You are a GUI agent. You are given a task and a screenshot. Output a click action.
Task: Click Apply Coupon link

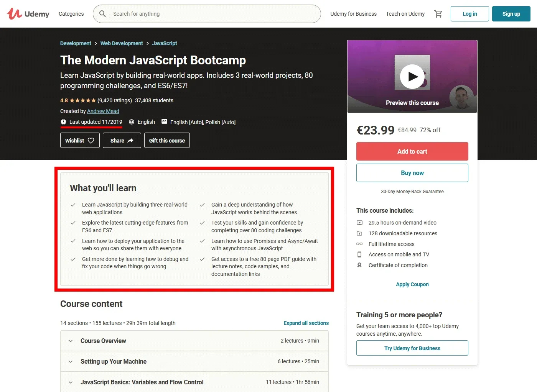tap(412, 284)
